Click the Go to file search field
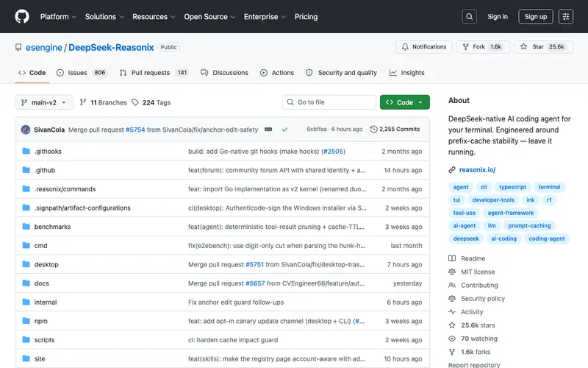 [329, 102]
